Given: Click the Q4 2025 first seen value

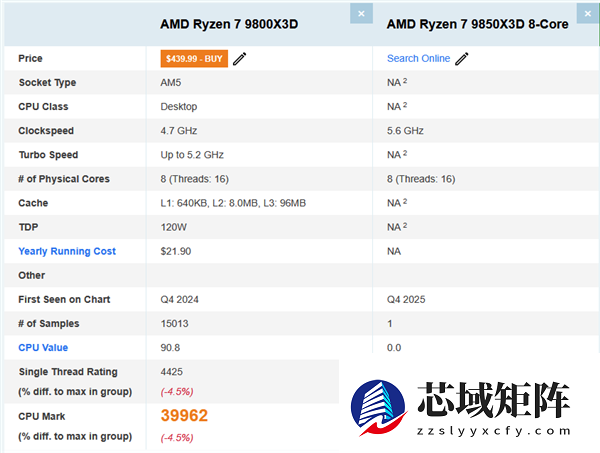Looking at the screenshot, I should [x=406, y=300].
